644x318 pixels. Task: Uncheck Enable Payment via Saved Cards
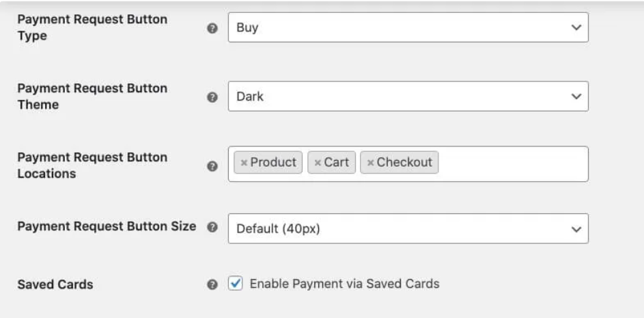235,283
